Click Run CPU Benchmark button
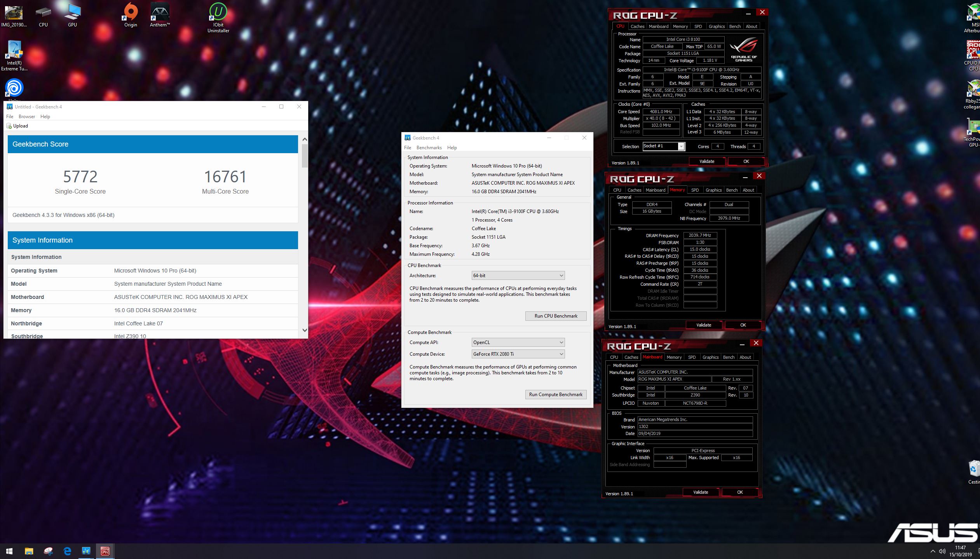The image size is (980, 559). [x=556, y=316]
